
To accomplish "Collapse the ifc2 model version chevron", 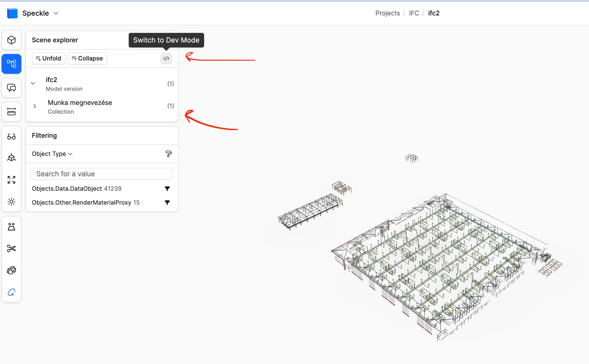I will point(33,83).
